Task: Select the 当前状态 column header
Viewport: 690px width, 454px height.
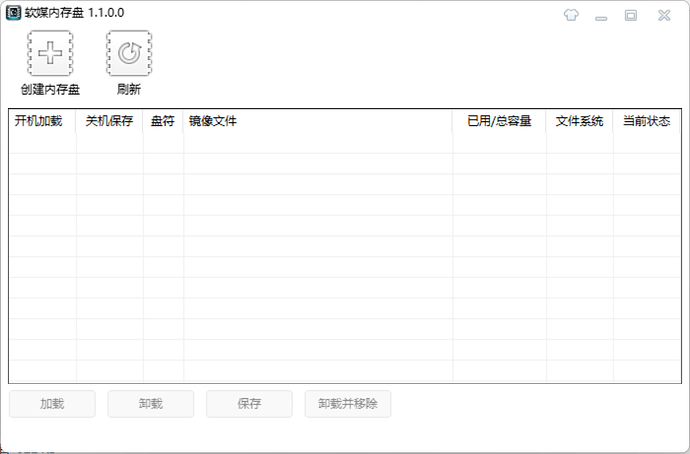Action: 646,121
